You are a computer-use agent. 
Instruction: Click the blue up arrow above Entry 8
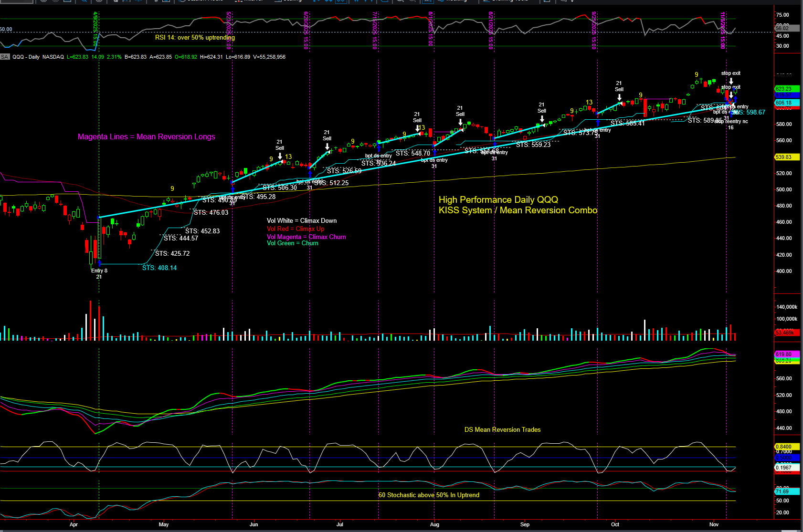99,262
